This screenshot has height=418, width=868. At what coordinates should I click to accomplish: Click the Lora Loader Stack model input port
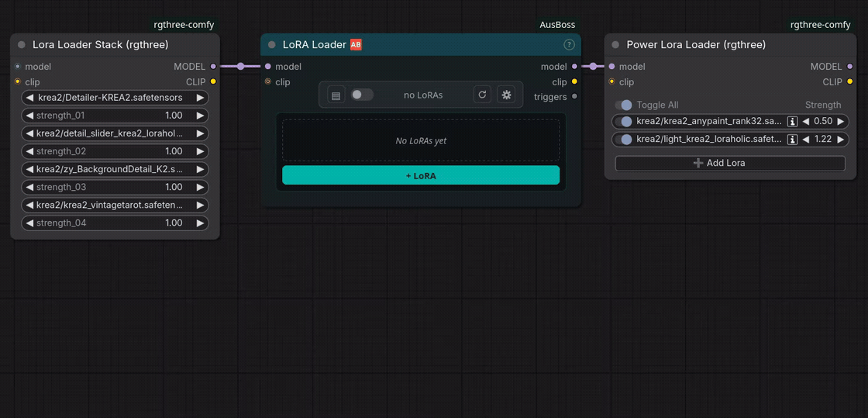pyautogui.click(x=18, y=67)
